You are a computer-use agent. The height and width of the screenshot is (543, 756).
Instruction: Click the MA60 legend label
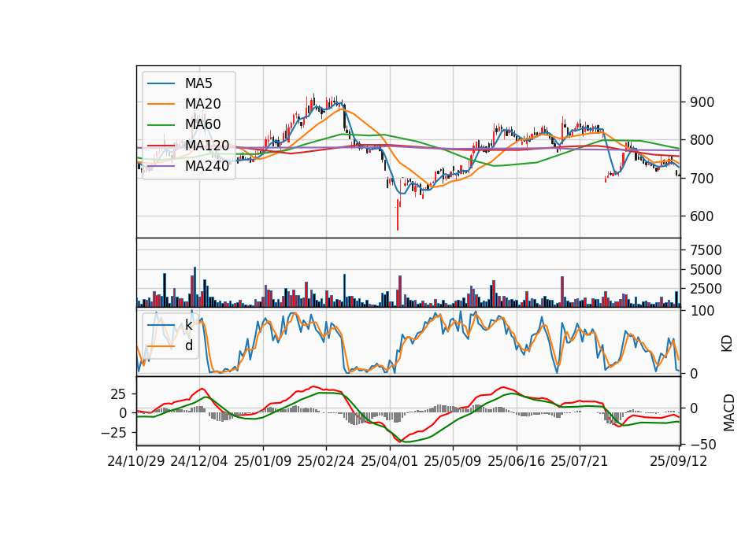[x=202, y=124]
